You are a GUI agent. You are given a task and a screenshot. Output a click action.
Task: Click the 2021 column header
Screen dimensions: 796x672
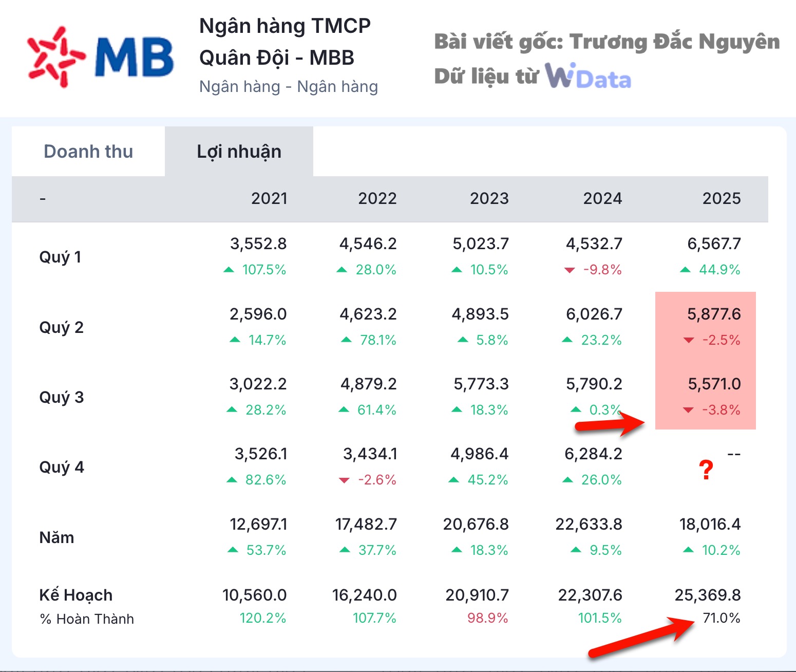pyautogui.click(x=269, y=198)
